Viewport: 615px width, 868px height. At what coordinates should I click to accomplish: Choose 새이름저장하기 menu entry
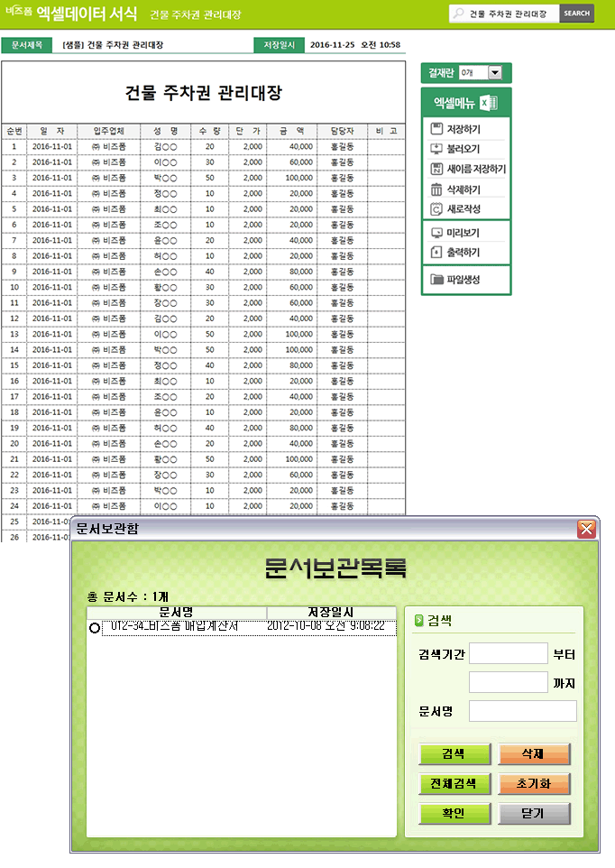465,169
